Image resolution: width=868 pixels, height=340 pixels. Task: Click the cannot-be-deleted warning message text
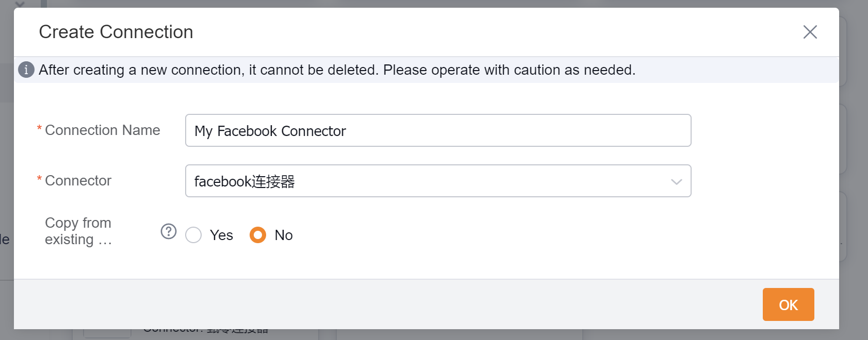pyautogui.click(x=337, y=70)
